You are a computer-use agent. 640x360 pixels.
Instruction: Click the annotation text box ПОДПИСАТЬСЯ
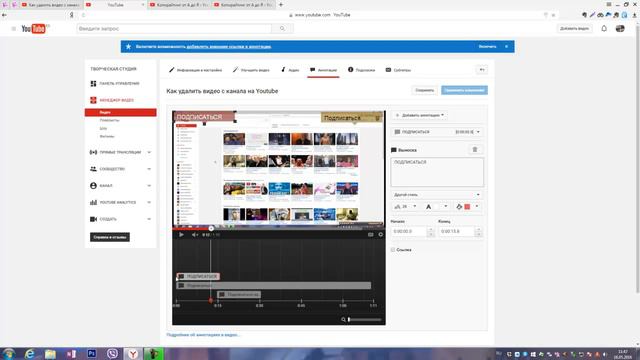(x=437, y=172)
